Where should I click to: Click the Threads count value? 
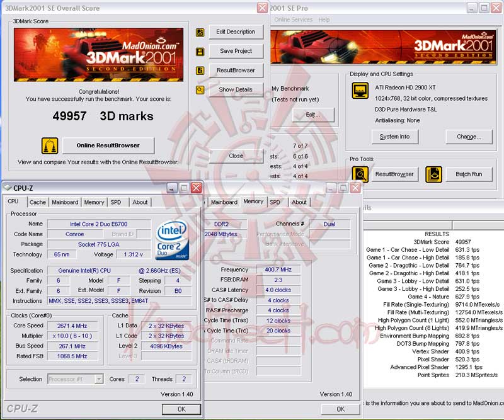[x=184, y=379]
